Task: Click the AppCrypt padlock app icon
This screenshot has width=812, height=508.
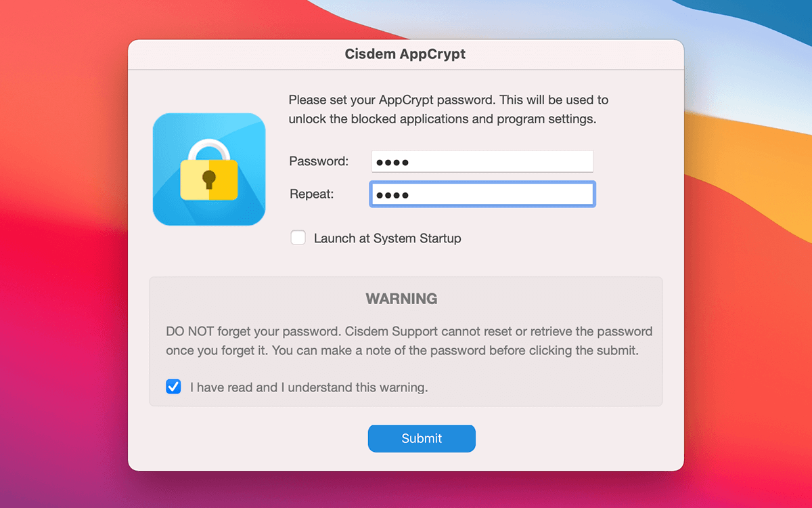Action: click(x=209, y=169)
